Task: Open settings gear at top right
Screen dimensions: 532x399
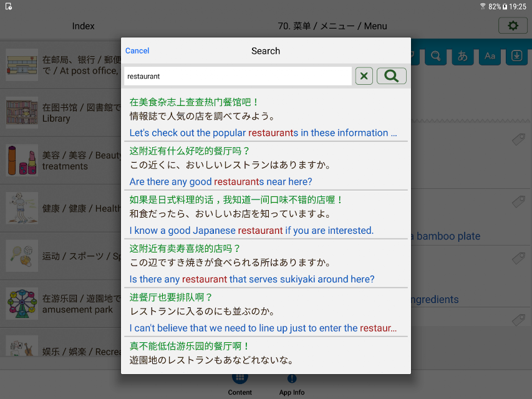Action: click(x=513, y=26)
